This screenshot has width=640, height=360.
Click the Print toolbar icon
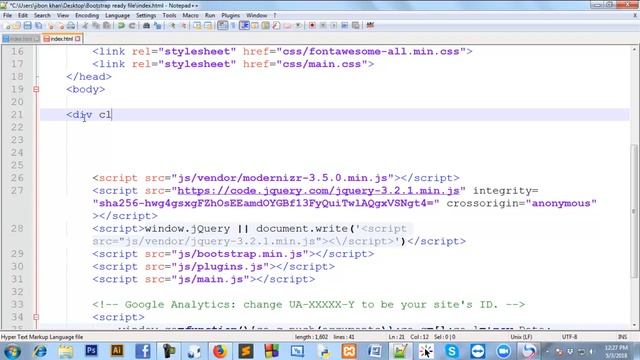click(x=71, y=26)
